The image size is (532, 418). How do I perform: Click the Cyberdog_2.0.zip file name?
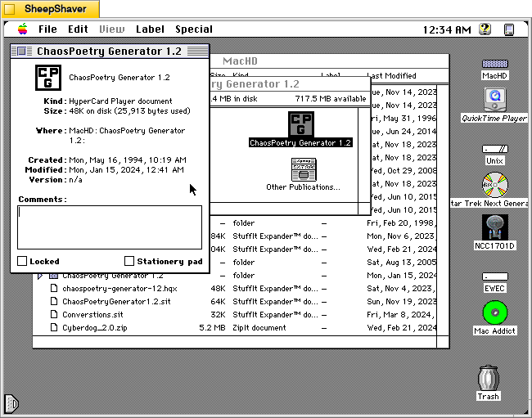[95, 328]
